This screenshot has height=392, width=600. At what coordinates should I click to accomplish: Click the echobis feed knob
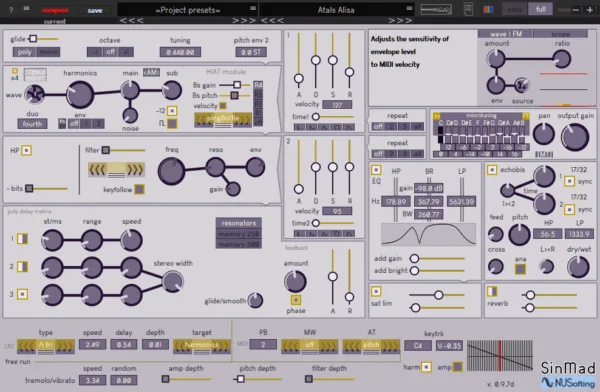tap(496, 234)
